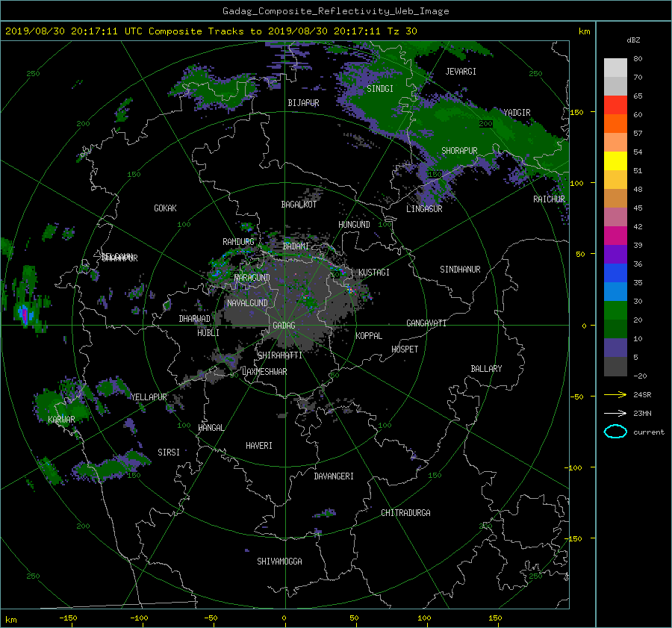
Task: Select the yellow 51 dBZ legend swatch
Action: coord(615,161)
